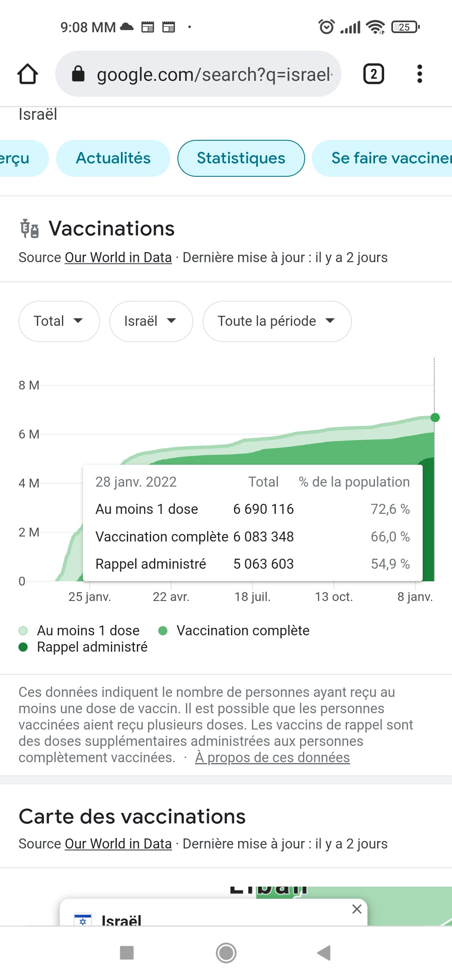Expand the 'Toute la période' time dropdown

click(x=277, y=321)
